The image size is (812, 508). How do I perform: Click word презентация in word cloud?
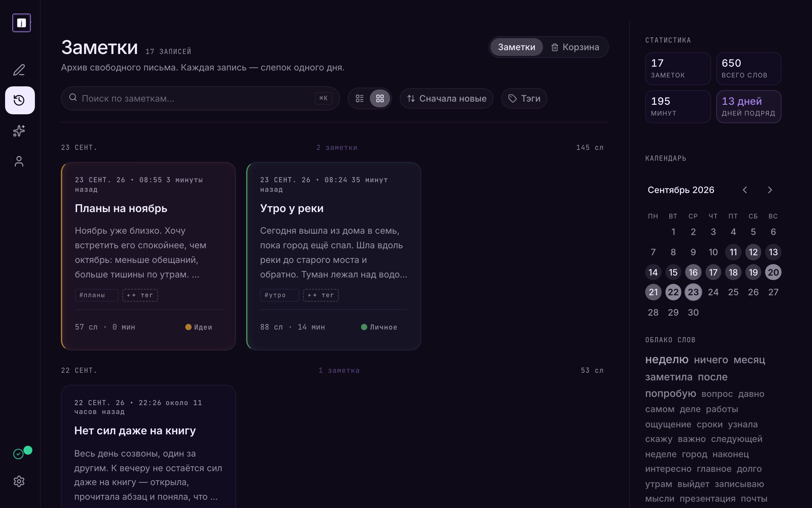pyautogui.click(x=707, y=498)
